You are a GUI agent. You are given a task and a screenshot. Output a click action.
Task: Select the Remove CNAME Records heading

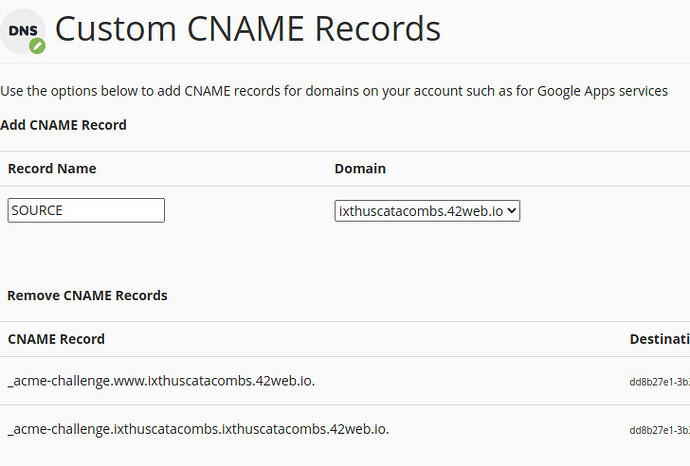87,295
